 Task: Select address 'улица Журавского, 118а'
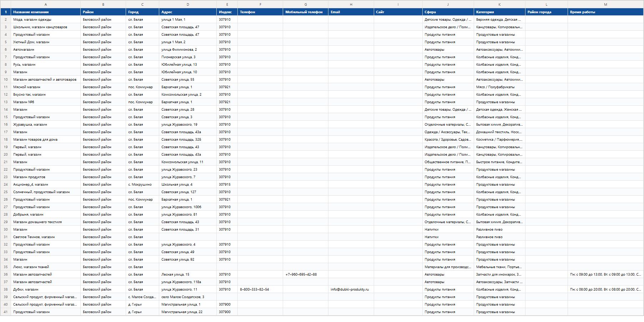(x=188, y=282)
